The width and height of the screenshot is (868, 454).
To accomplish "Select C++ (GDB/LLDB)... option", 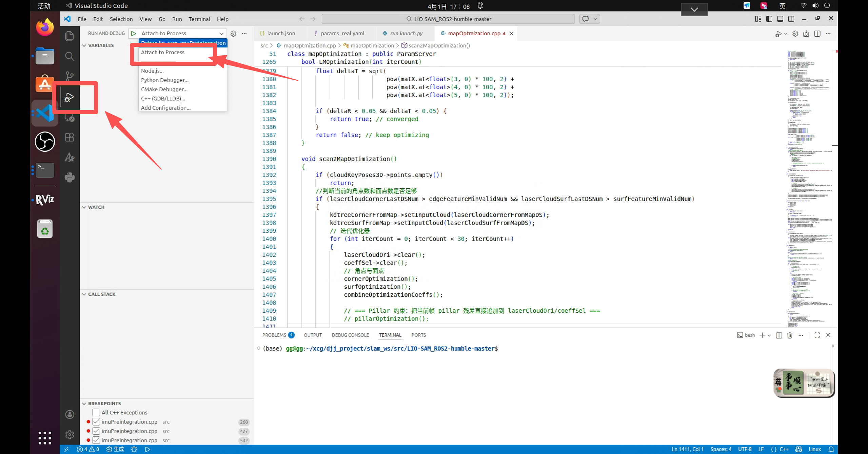I will point(163,99).
